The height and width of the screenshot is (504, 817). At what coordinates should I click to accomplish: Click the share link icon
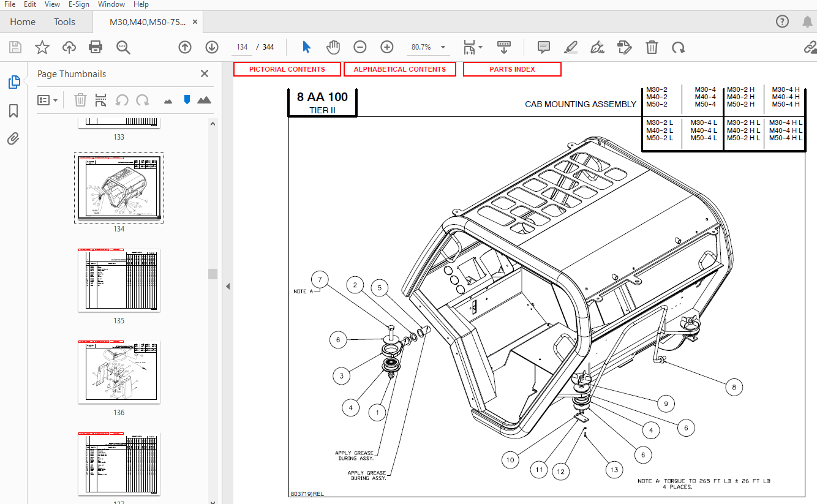tap(810, 47)
